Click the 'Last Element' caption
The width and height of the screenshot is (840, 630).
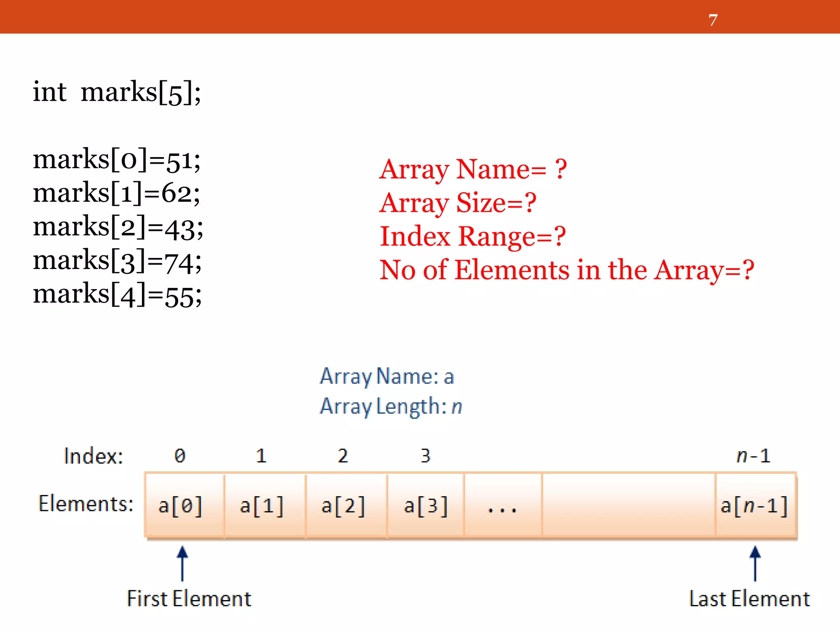749,599
